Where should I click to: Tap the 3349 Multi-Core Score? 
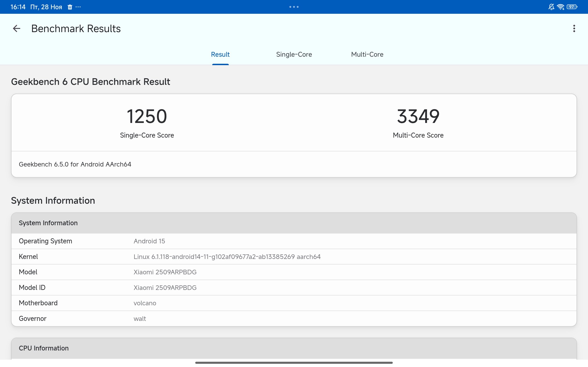(418, 117)
